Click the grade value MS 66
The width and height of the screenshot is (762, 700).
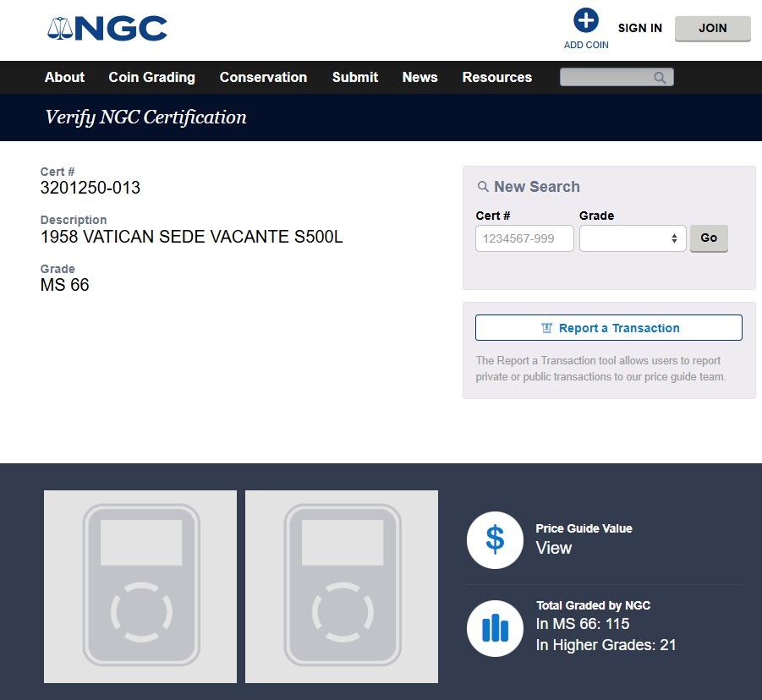pos(64,285)
